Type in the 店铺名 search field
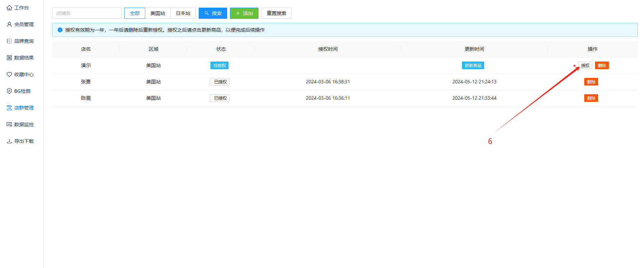 pos(87,13)
